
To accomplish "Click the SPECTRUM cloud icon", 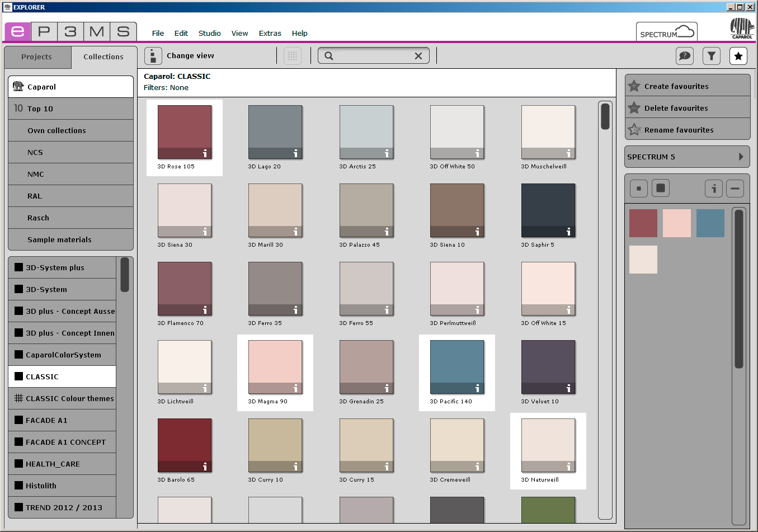I will coord(666,32).
